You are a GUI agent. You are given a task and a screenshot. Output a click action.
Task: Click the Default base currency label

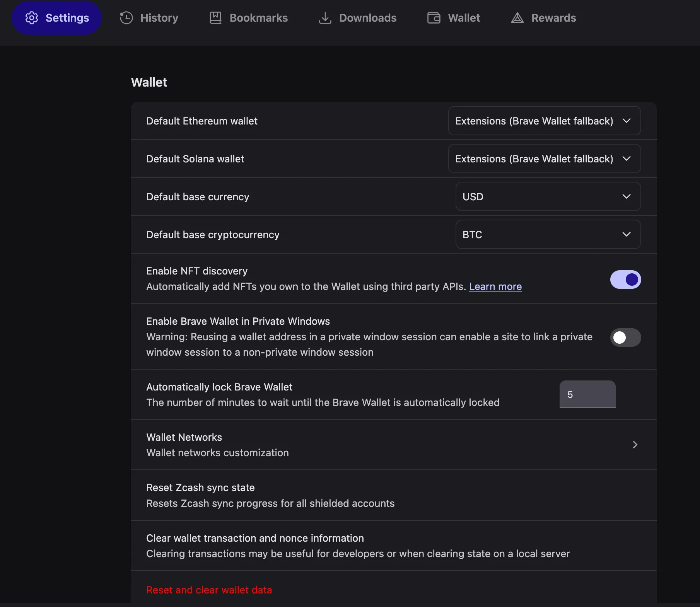point(198,197)
